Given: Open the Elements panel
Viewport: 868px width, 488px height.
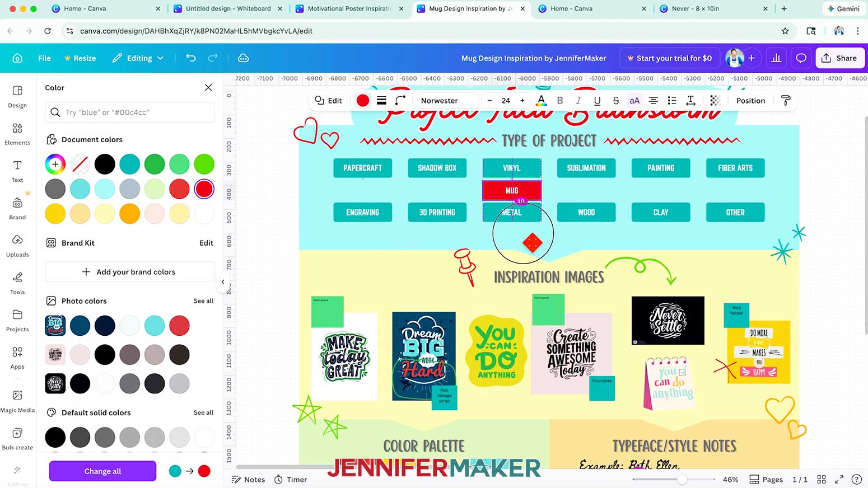Looking at the screenshot, I should 17,134.
